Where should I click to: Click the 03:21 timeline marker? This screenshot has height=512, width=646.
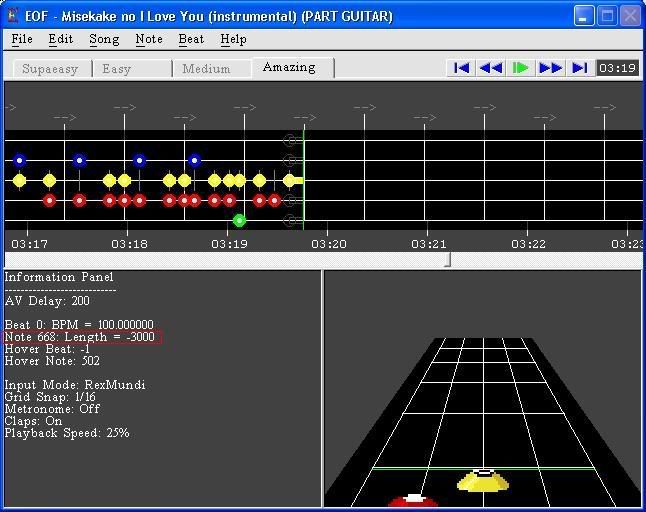pos(429,244)
